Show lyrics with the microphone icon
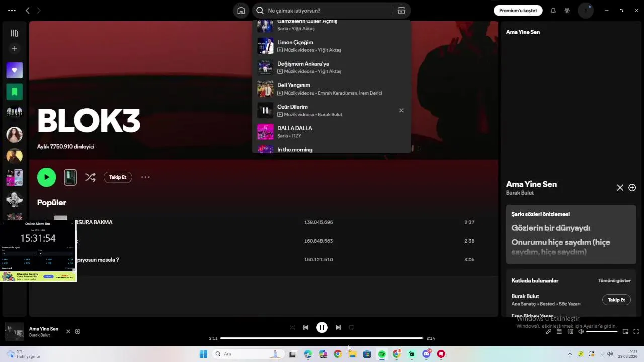This screenshot has height=362, width=644. point(549,331)
